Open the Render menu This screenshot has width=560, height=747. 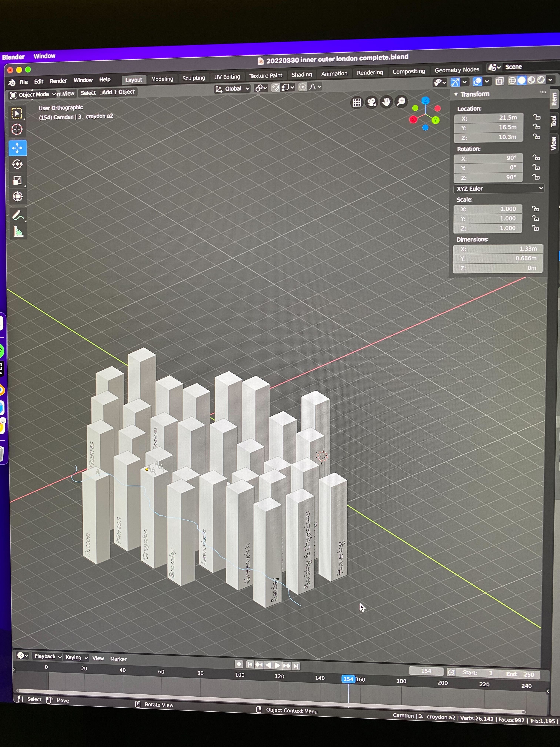58,81
